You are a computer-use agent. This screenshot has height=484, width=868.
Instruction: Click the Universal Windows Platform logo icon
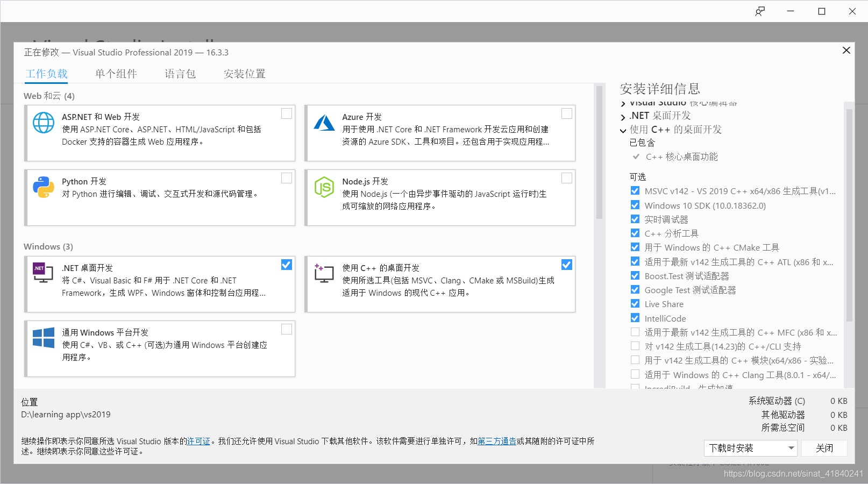[44, 338]
